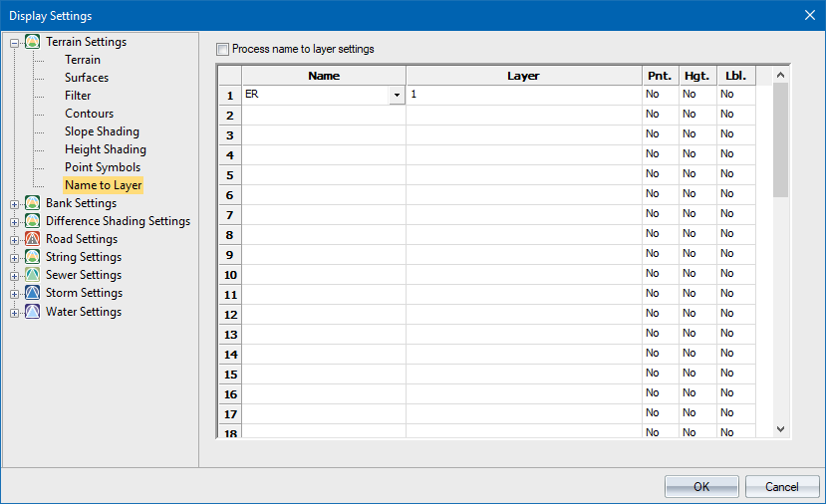Viewport: 826px width, 504px height.
Task: Expand the Water Settings tree node
Action: point(14,312)
